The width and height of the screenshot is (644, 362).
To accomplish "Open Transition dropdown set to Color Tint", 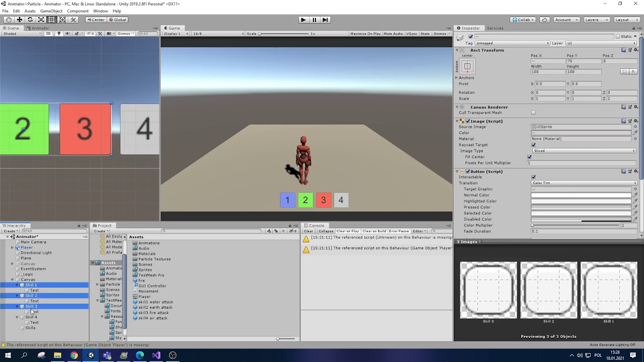I will pos(584,183).
